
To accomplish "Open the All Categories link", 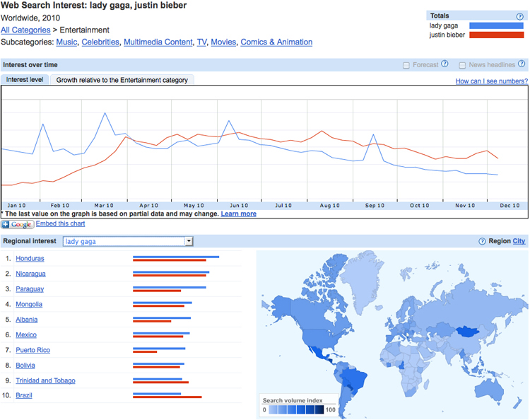I will [25, 30].
